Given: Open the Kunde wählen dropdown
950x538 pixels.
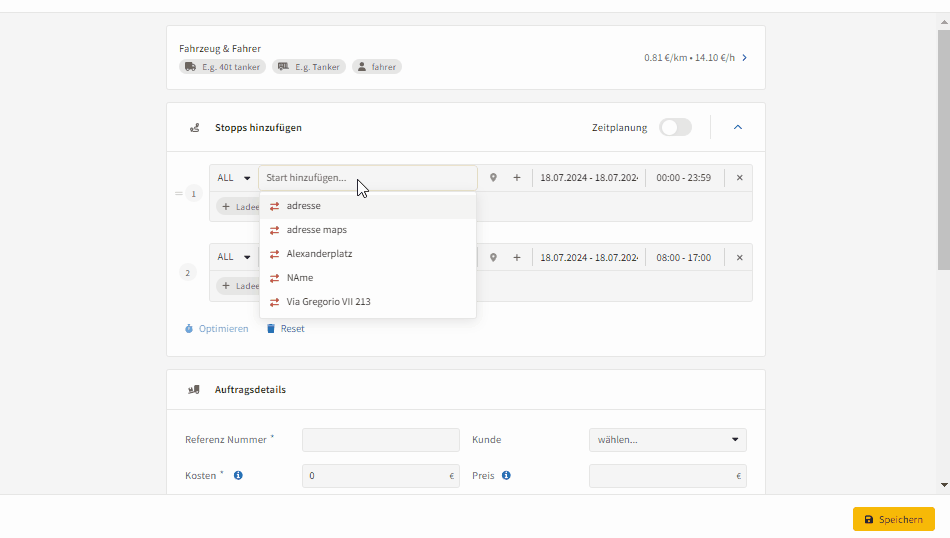Looking at the screenshot, I should coord(667,440).
